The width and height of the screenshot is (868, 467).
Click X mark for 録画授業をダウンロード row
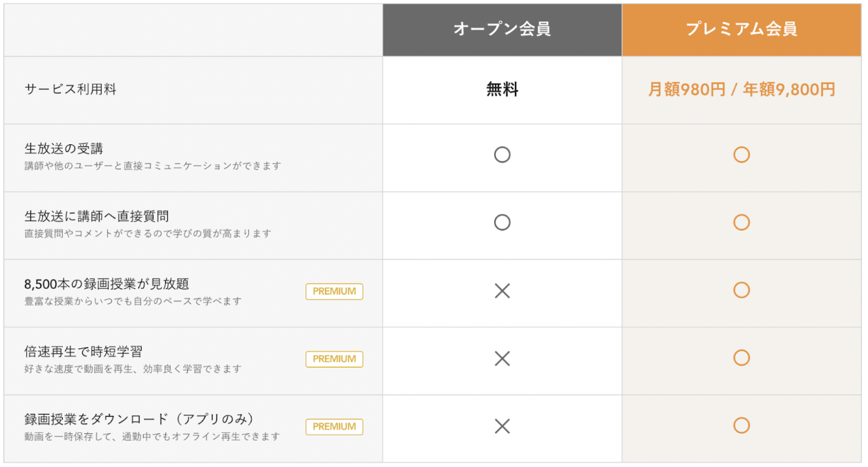[x=502, y=426]
